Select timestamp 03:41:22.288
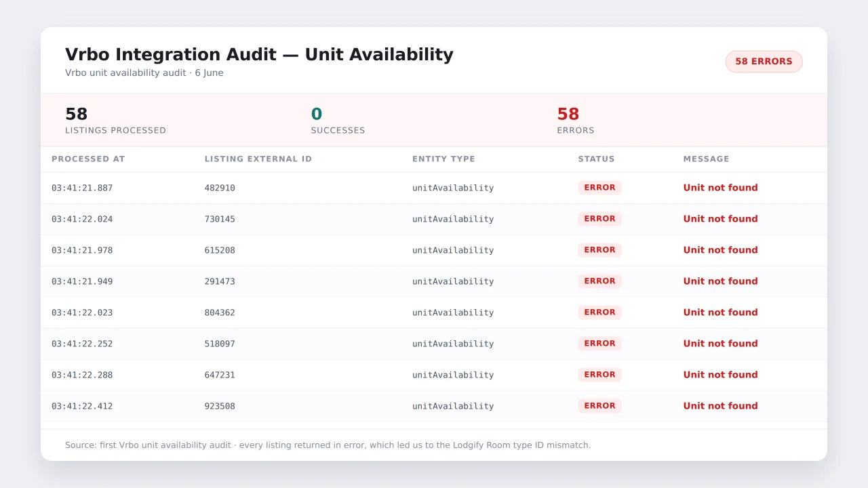The image size is (868, 488). [x=82, y=375]
